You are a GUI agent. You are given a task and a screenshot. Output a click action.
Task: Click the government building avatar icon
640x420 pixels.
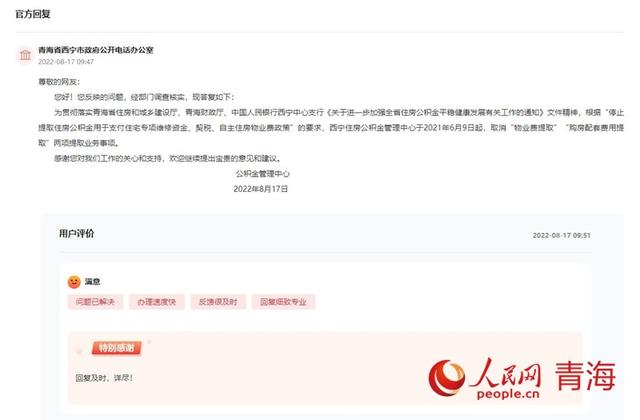25,55
